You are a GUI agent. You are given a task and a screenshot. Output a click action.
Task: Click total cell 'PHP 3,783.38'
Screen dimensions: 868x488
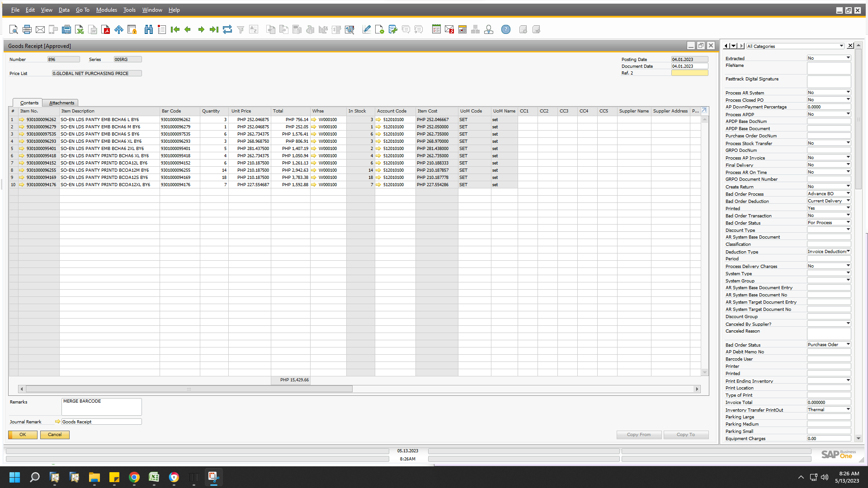click(x=291, y=178)
